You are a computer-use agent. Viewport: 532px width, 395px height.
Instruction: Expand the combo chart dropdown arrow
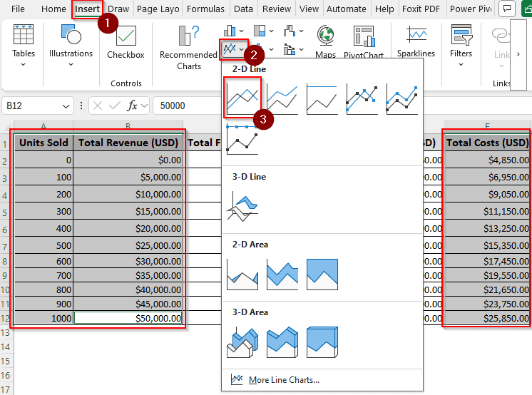point(301,49)
